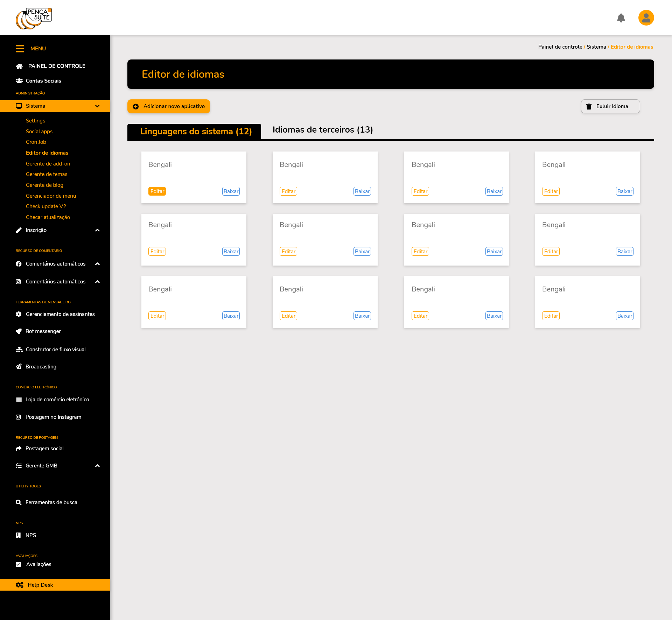
Task: Expand the Inscrição submenu arrow
Action: coord(98,230)
